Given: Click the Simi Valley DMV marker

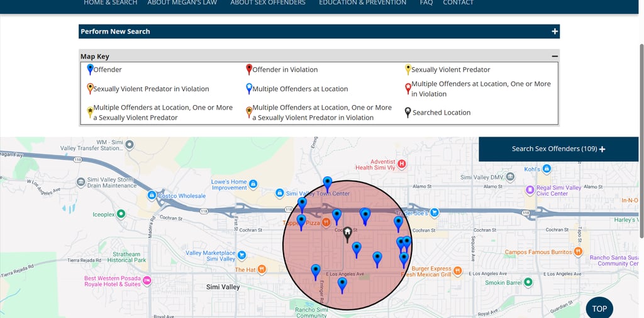Looking at the screenshot, I should pos(510,178).
